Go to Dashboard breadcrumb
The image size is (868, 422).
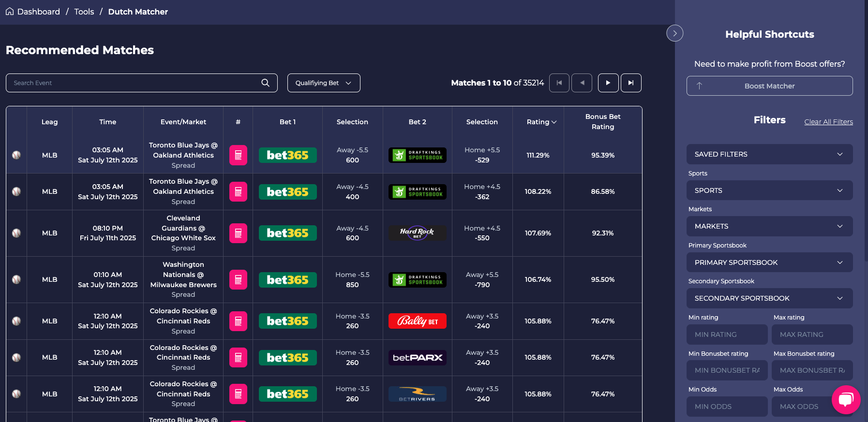click(x=39, y=12)
